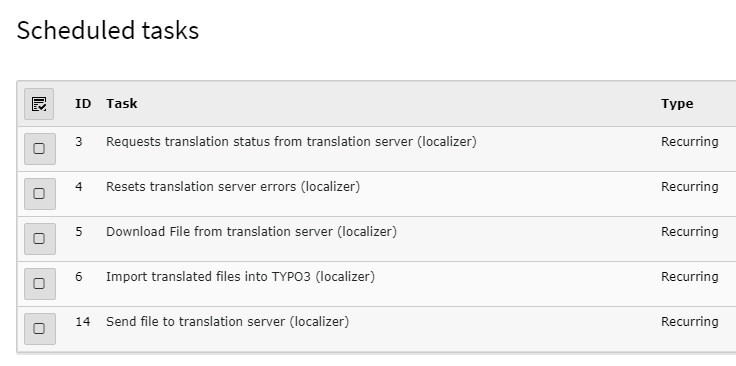Screen dimensions: 736x366
Task: Mark the checkbox for task ID 14
Action: click(x=39, y=329)
